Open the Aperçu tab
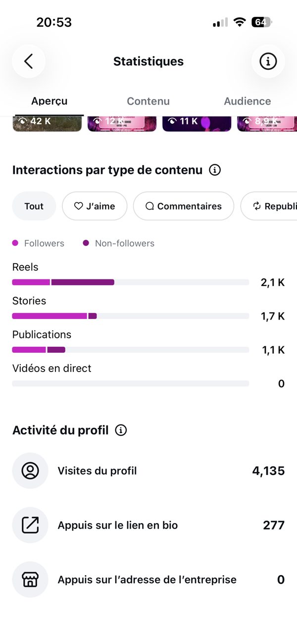 (49, 101)
